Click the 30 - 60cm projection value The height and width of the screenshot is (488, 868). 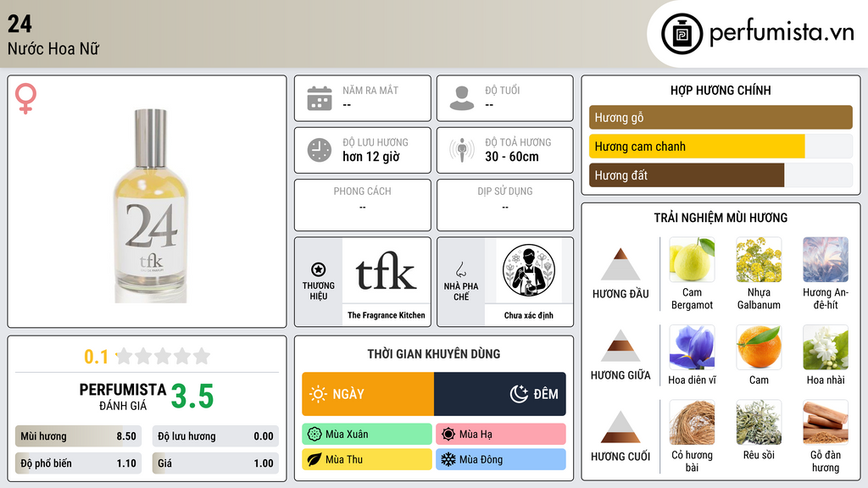tap(512, 157)
